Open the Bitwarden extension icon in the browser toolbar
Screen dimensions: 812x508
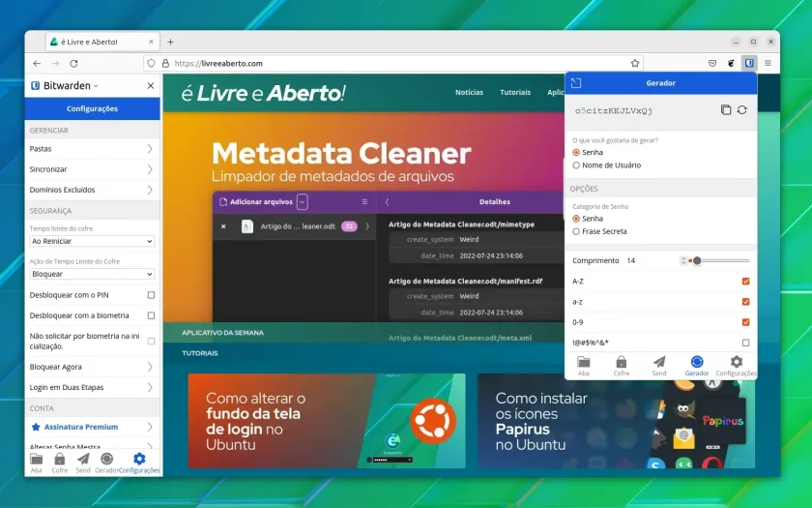749,63
